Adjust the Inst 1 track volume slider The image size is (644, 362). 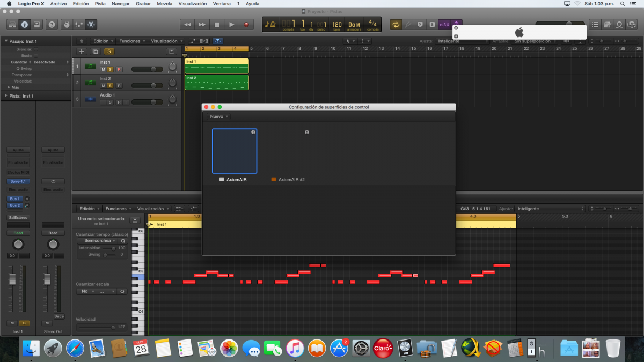(147, 69)
